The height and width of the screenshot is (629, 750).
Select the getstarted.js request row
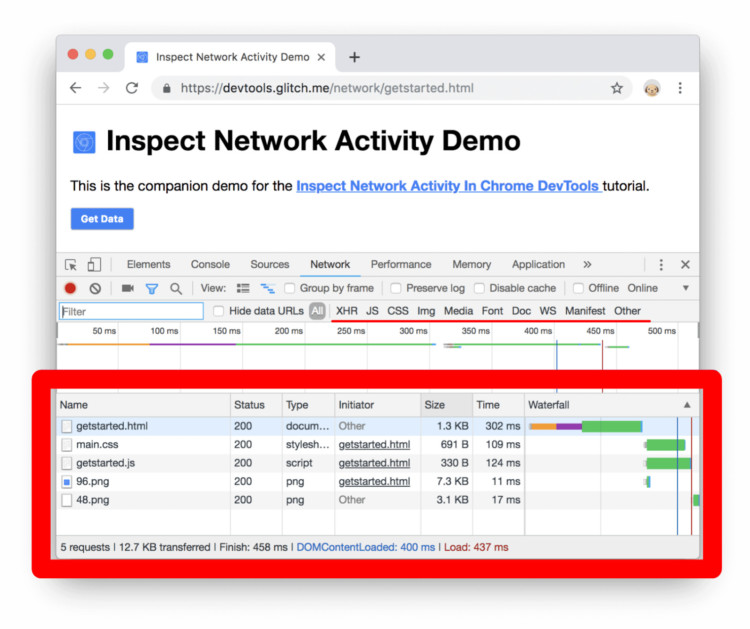click(x=378, y=463)
